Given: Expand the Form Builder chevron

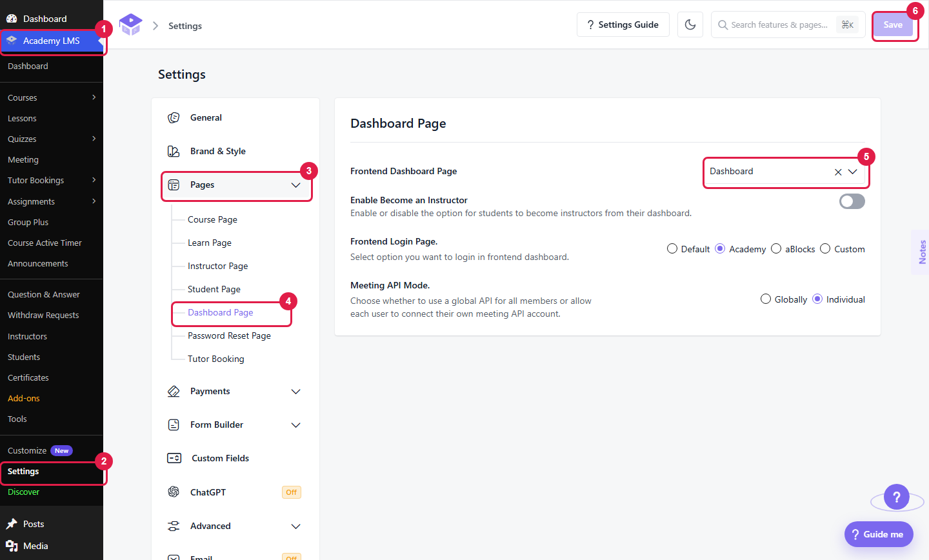Looking at the screenshot, I should coord(296,425).
